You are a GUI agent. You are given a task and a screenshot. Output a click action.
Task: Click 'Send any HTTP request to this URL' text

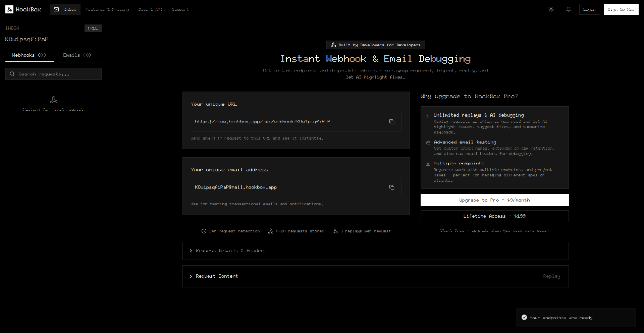click(x=257, y=138)
